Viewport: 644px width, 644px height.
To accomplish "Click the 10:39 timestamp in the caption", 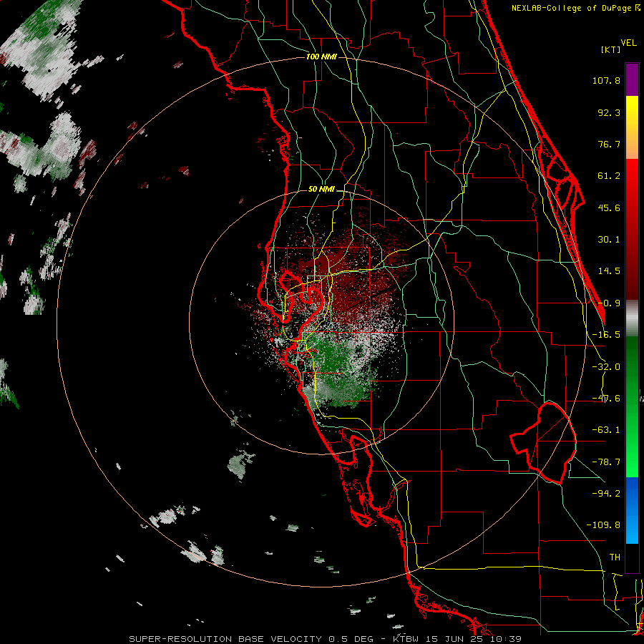I will (507, 639).
